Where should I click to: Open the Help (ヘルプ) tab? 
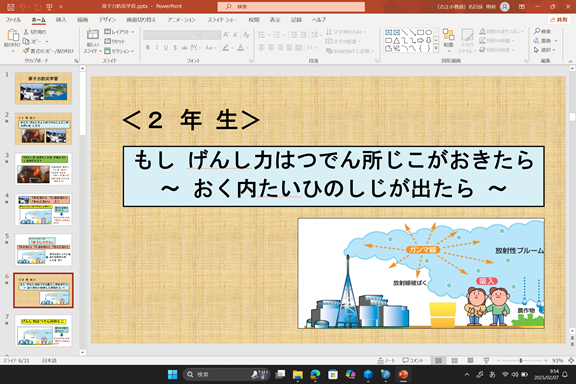319,19
